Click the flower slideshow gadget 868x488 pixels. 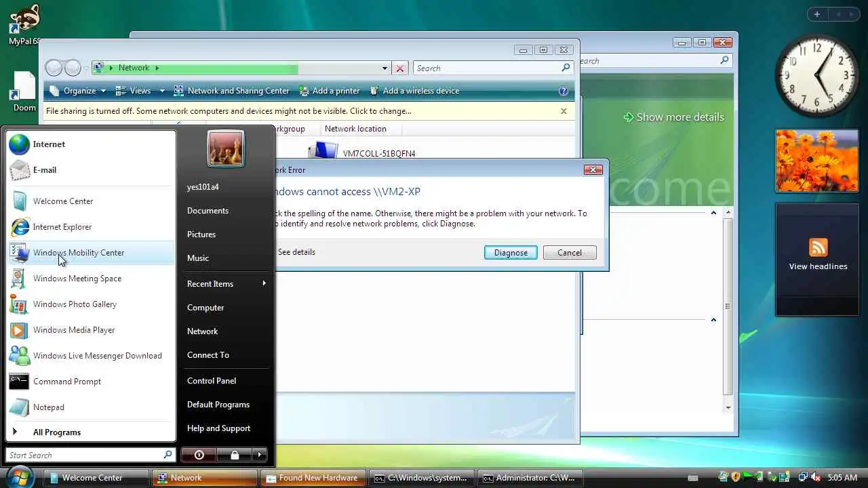coord(817,161)
